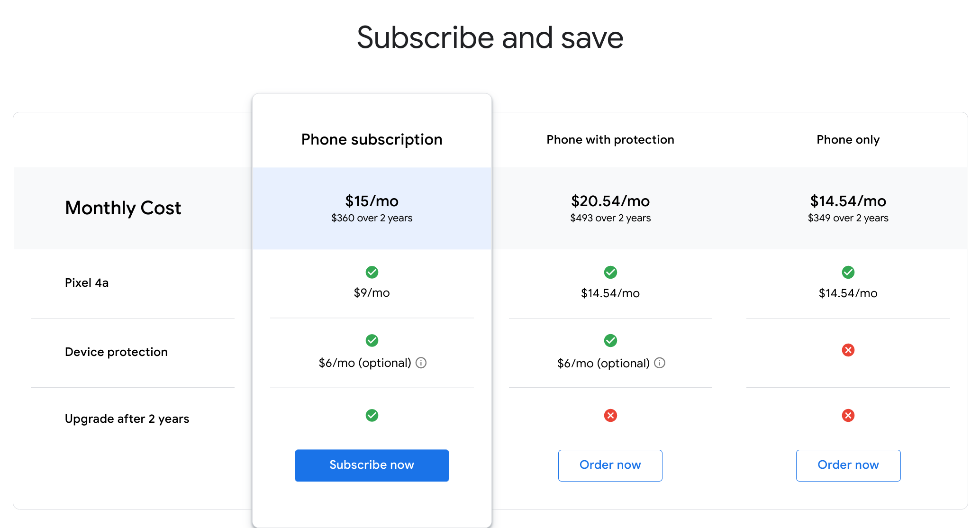Select Order now for phone only plan
This screenshot has height=528, width=980.
[848, 465]
